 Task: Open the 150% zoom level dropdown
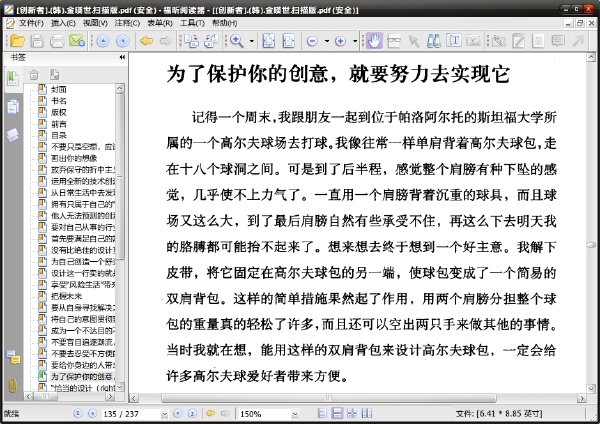point(295,414)
